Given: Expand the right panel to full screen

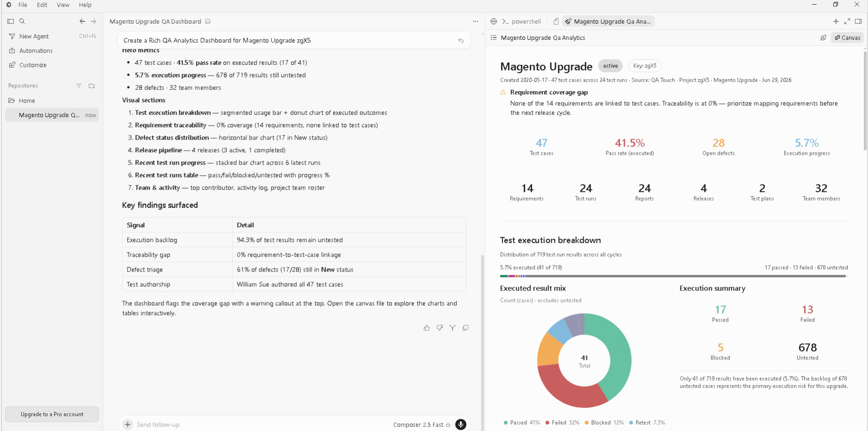Looking at the screenshot, I should tap(847, 21).
